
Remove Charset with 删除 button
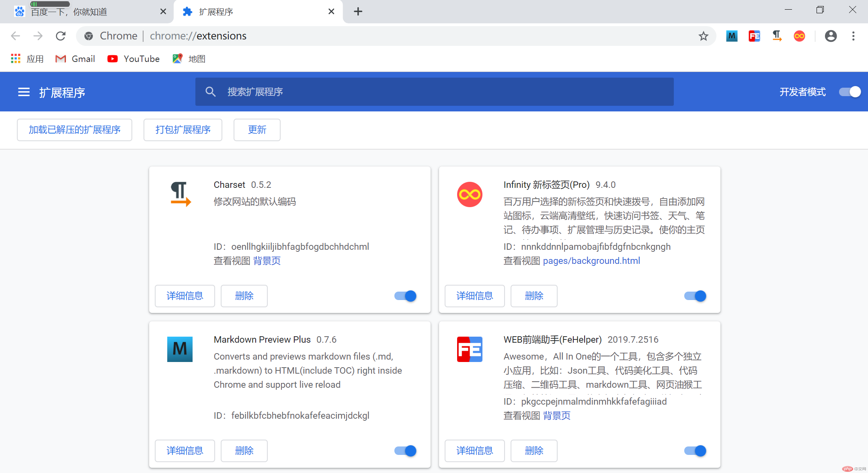tap(244, 296)
